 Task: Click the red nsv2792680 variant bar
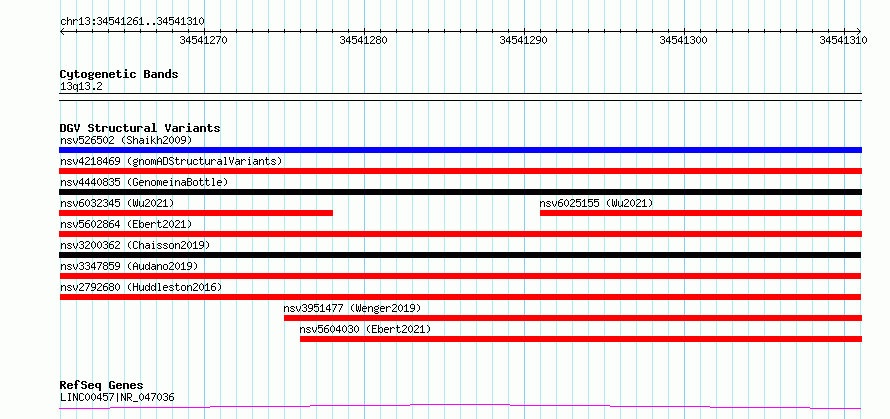(460, 297)
